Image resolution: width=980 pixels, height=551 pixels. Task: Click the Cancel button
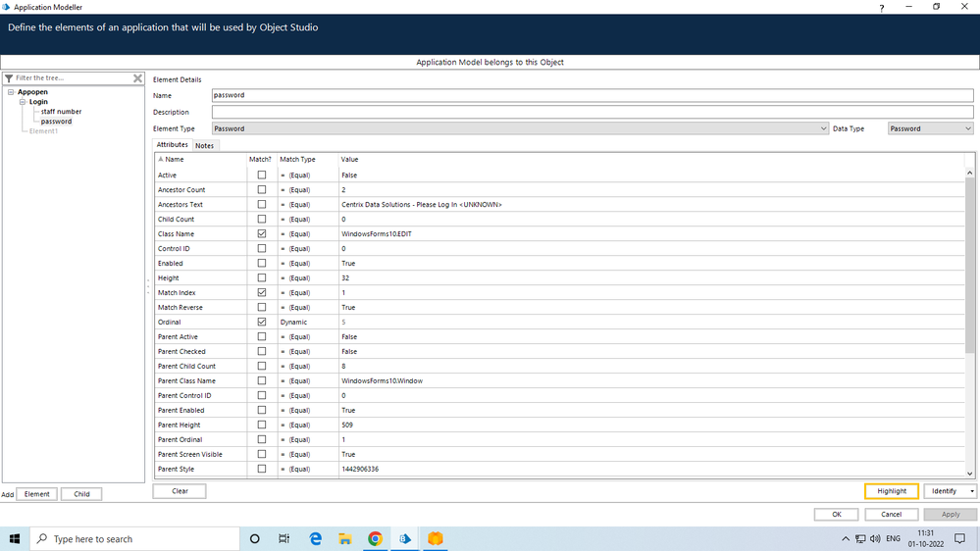click(x=892, y=514)
